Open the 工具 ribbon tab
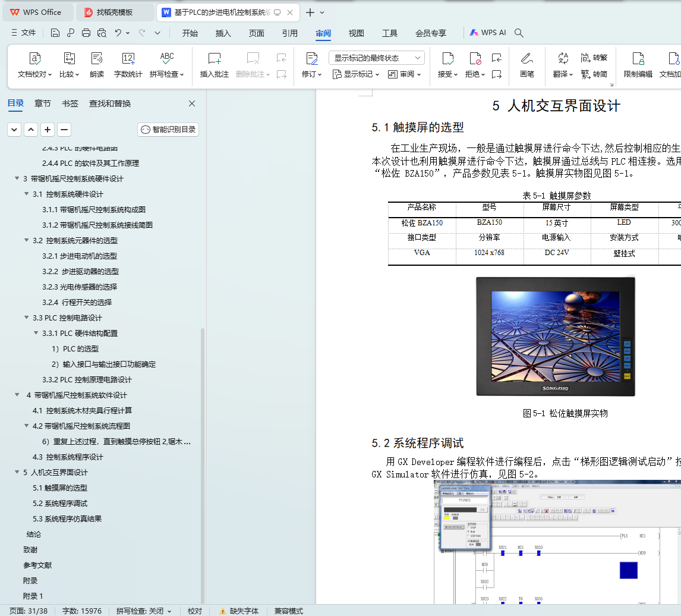 click(x=390, y=33)
